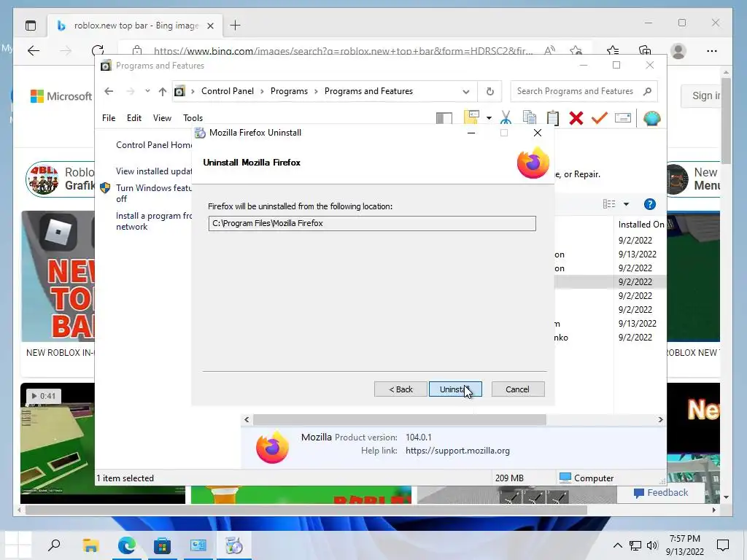This screenshot has width=747, height=560.
Task: Show hidden tray icons chevron
Action: click(x=617, y=545)
